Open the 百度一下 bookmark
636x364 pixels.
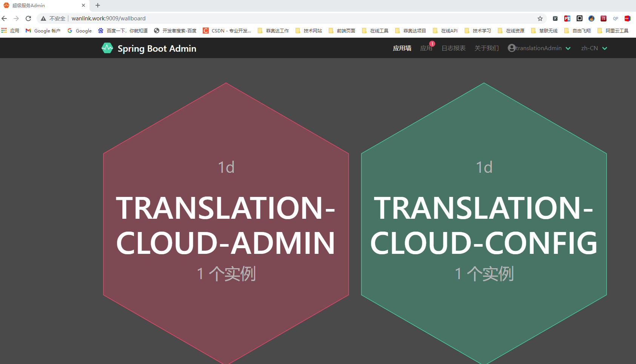pyautogui.click(x=123, y=31)
